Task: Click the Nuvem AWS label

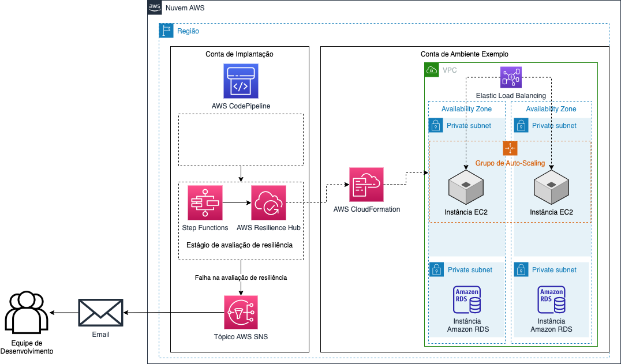Action: click(x=185, y=8)
